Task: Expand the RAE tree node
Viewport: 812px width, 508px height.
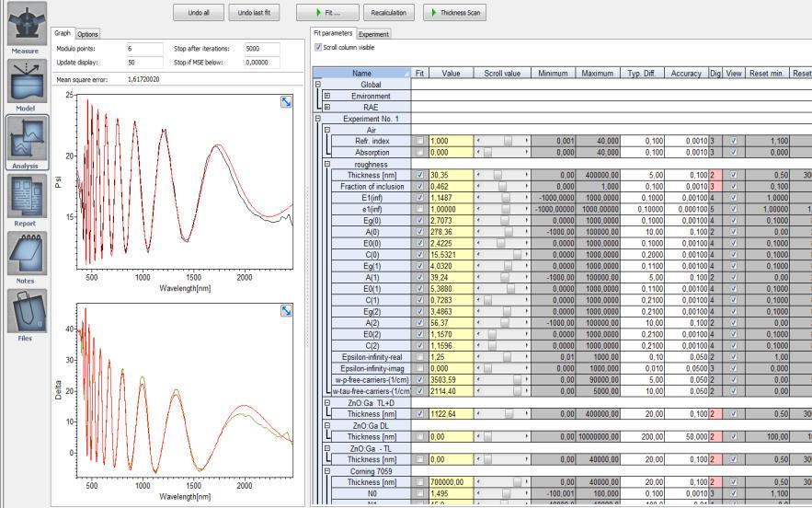Action: point(327,108)
